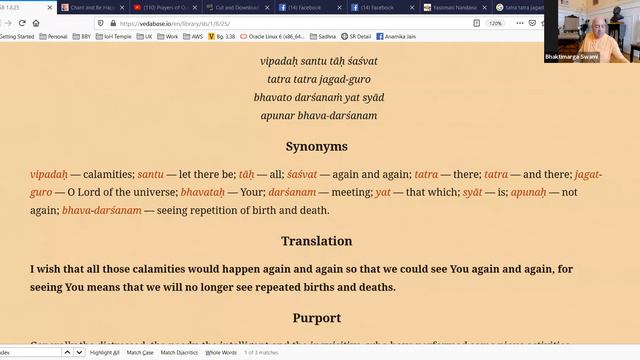Click the Translation heading
Image resolution: width=640 pixels, height=360 pixels.
(317, 241)
